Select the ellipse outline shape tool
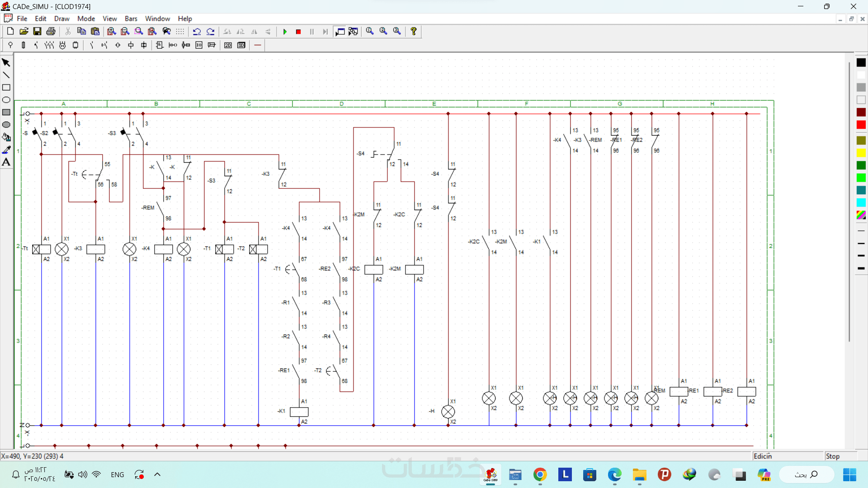Image resolution: width=868 pixels, height=488 pixels. point(6,100)
